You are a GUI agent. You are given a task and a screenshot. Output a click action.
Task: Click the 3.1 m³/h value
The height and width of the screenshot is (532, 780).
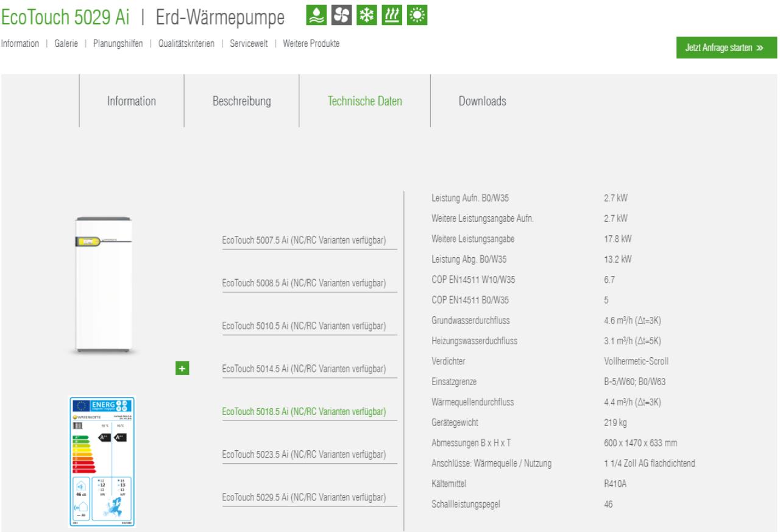pos(631,341)
